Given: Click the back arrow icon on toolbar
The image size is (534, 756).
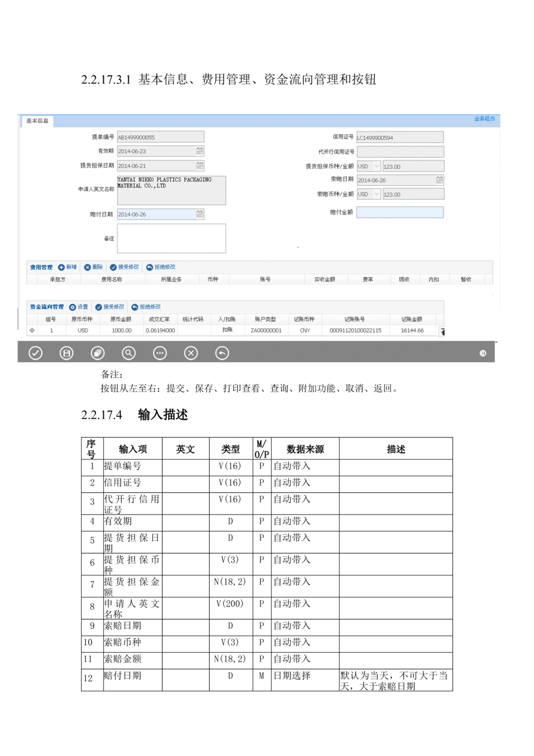Looking at the screenshot, I should pos(222,353).
